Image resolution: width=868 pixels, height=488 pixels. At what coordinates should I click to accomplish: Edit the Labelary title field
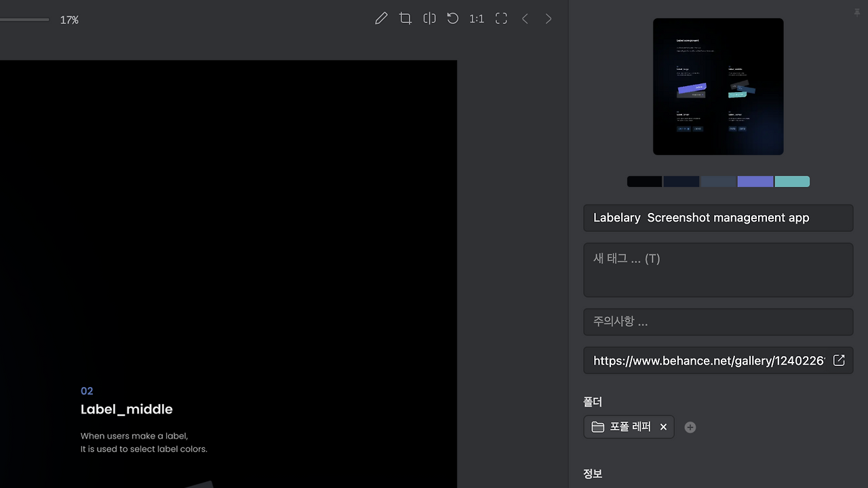(718, 218)
